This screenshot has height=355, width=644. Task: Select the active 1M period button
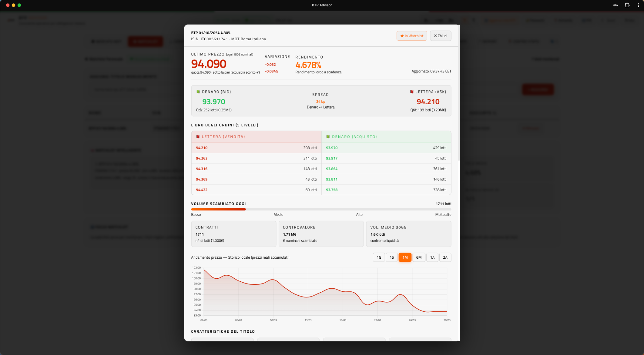click(405, 257)
